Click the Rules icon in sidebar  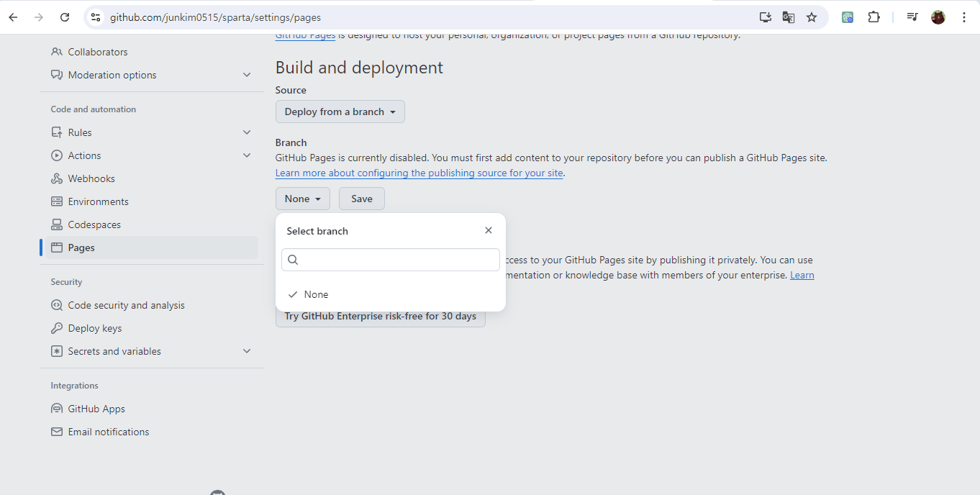[x=57, y=132]
